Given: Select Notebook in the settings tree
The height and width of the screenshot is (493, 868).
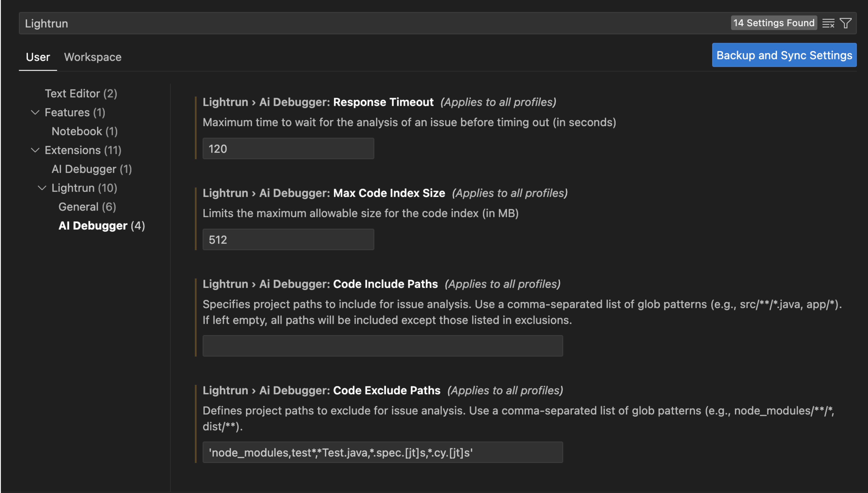Looking at the screenshot, I should click(84, 131).
